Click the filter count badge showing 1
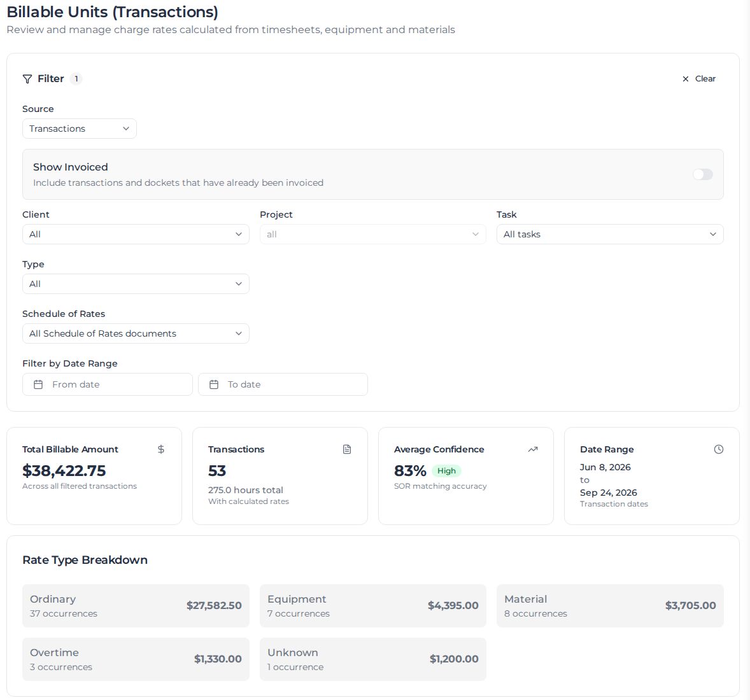 (76, 79)
